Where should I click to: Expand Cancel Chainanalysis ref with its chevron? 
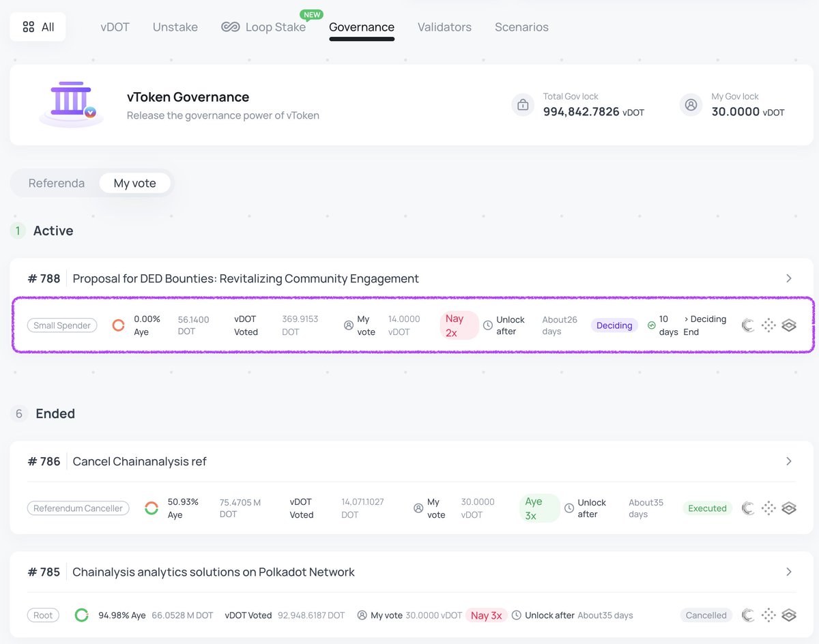(789, 461)
